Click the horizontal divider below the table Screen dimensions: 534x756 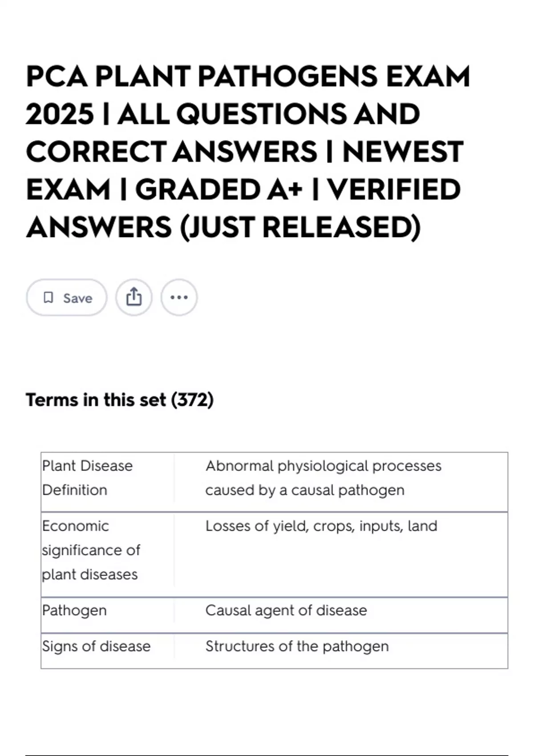pyautogui.click(x=267, y=755)
